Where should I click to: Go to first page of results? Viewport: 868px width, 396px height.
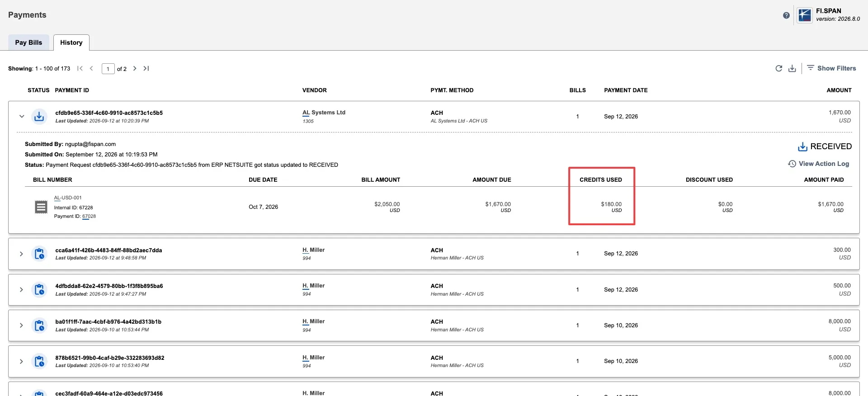(x=80, y=68)
